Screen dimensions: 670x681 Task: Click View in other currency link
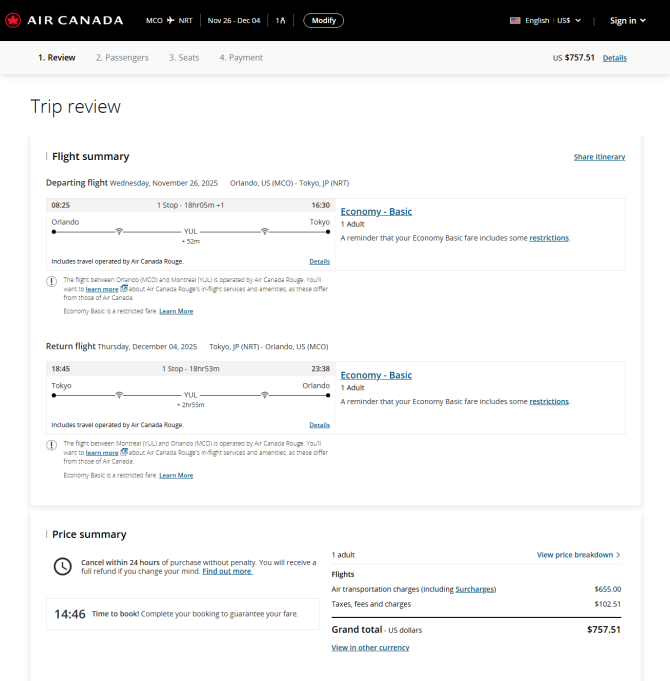pyautogui.click(x=370, y=648)
